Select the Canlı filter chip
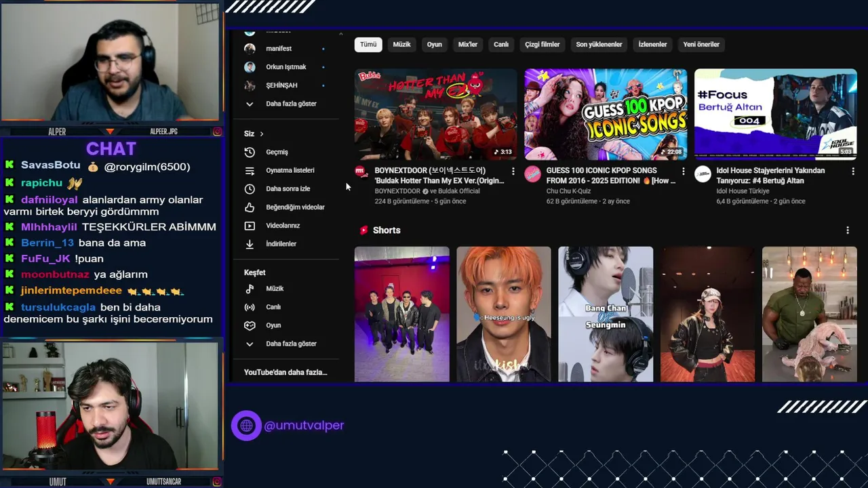The width and height of the screenshot is (868, 488). click(x=501, y=45)
